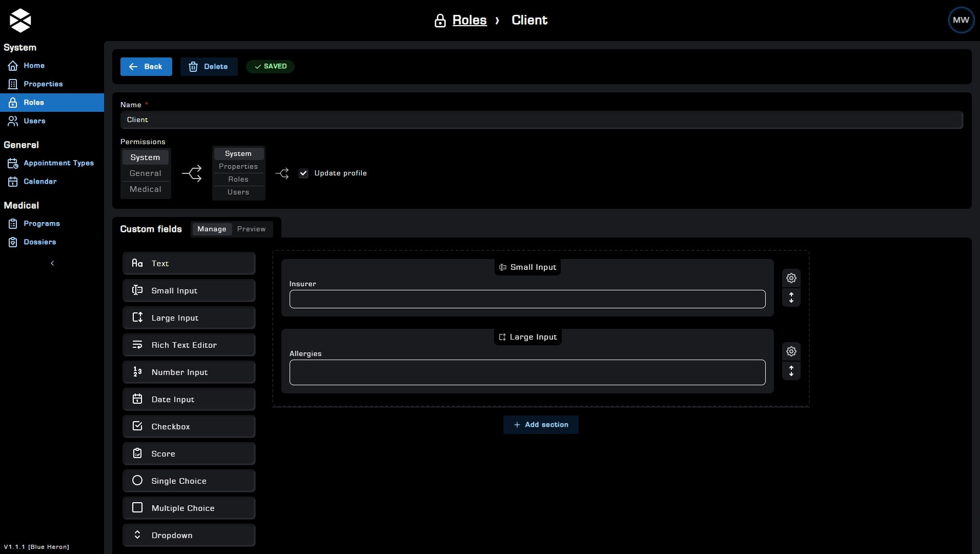980x554 pixels.
Task: Select System permission category
Action: pyautogui.click(x=145, y=157)
